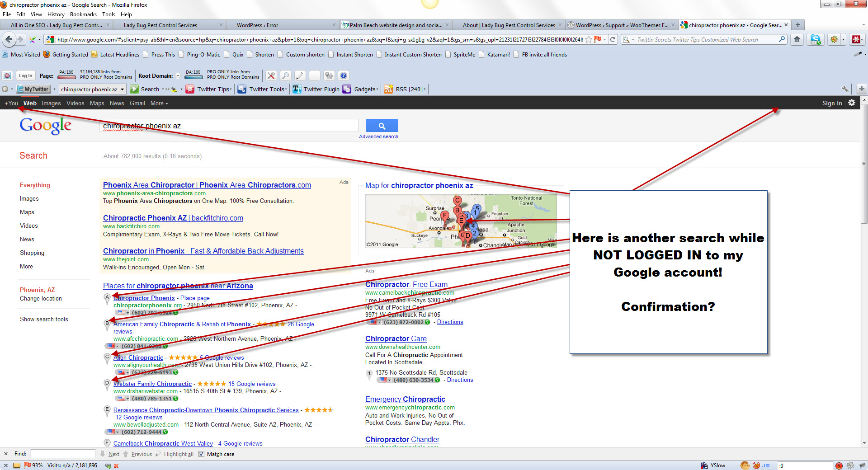
Task: Open the File menu
Action: point(6,14)
